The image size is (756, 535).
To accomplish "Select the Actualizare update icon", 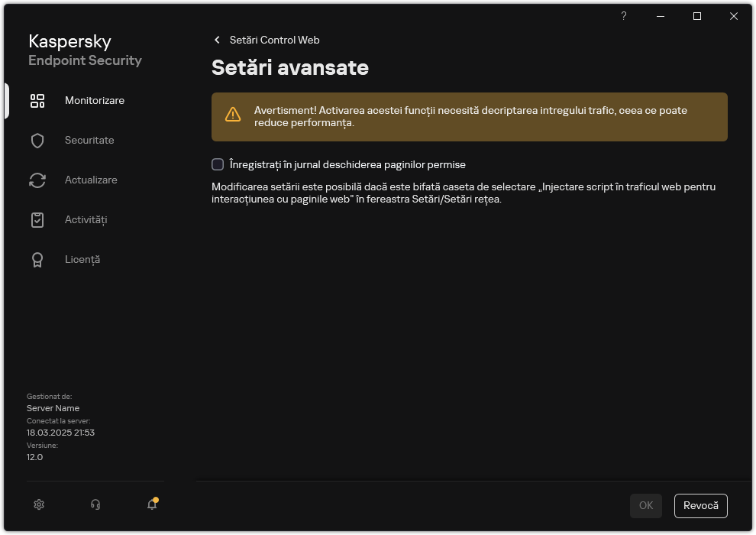I will click(x=37, y=180).
